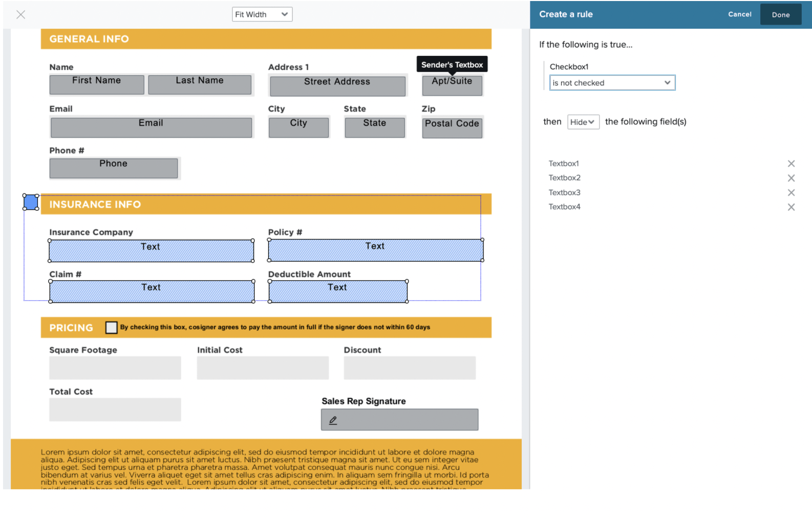Select Textbox1 in the fields list
The image size is (812, 519).
pyautogui.click(x=564, y=164)
